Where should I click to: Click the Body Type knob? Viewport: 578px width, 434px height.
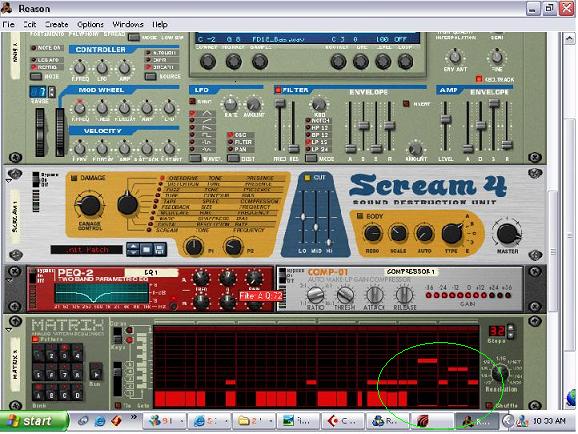pos(452,233)
